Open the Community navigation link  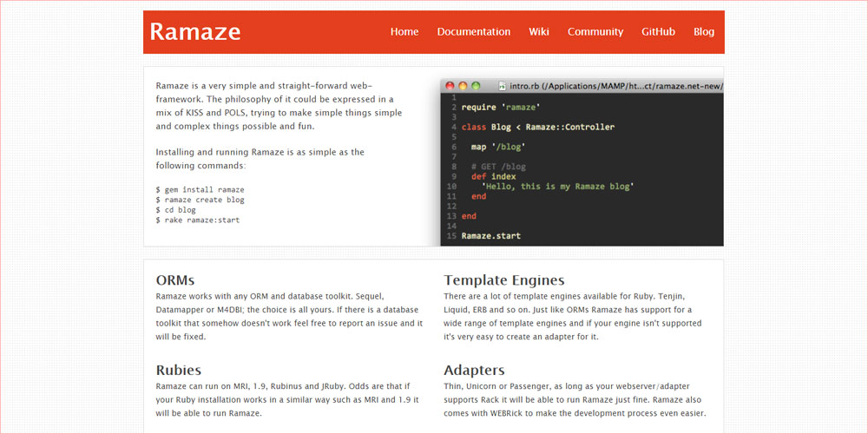tap(595, 31)
